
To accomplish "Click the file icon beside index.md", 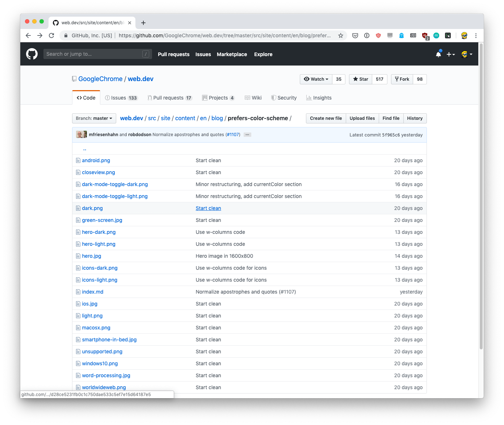I will pos(78,291).
